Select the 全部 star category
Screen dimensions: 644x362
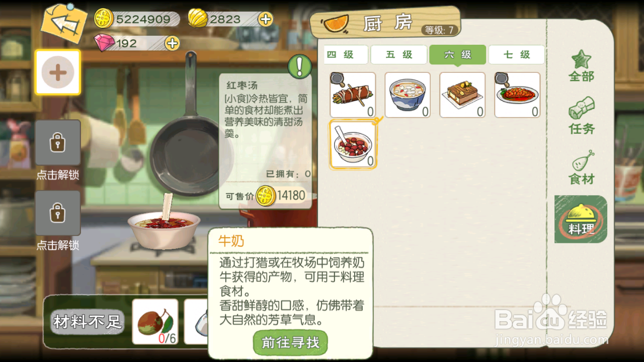582,66
